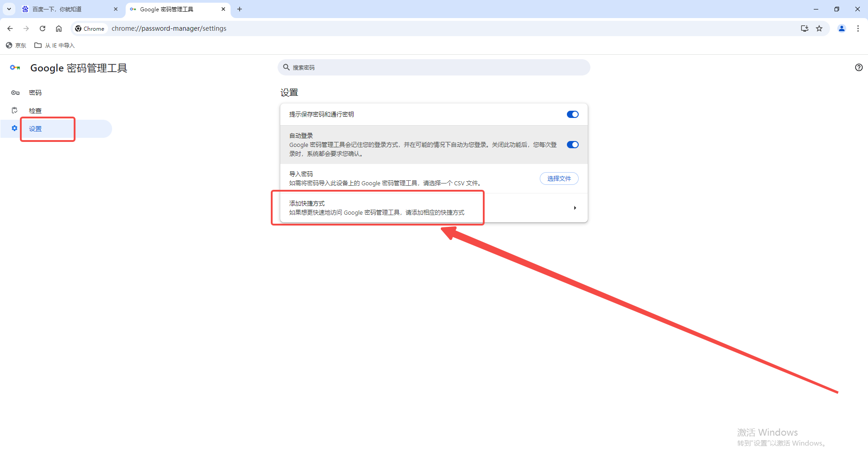Expand 添加快捷方式 with the arrow

point(575,208)
